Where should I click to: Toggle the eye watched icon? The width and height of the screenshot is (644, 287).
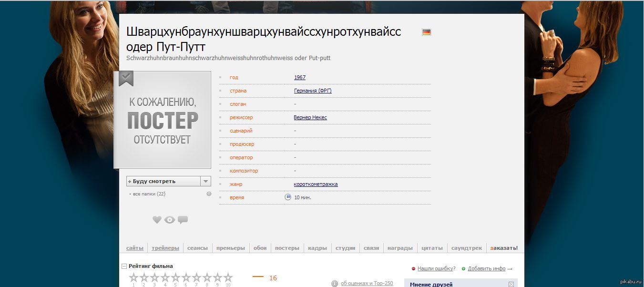170,220
